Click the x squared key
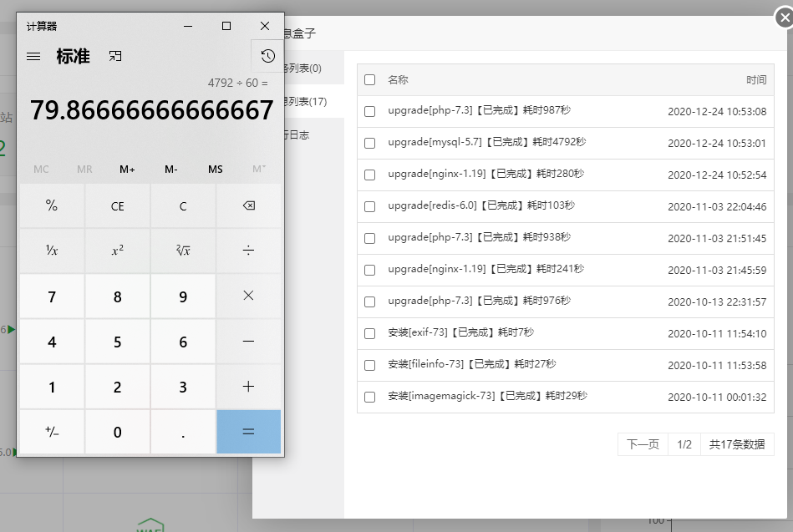 tap(117, 251)
